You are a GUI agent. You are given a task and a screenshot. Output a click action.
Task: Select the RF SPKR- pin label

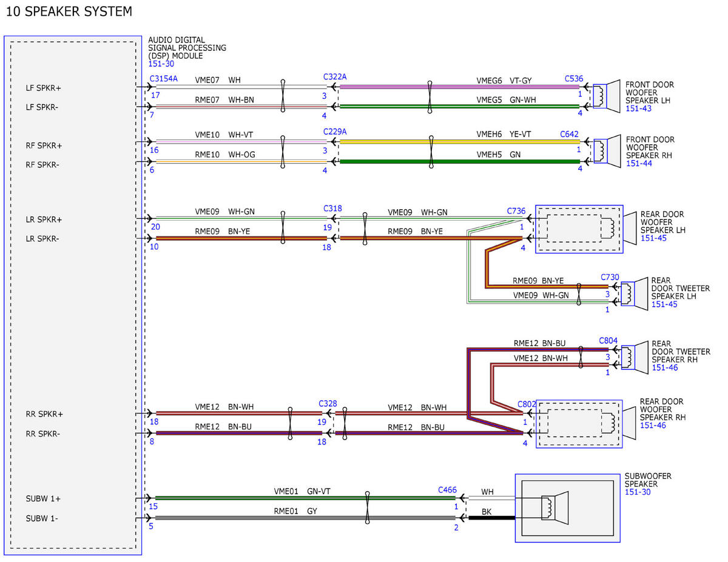coord(43,164)
